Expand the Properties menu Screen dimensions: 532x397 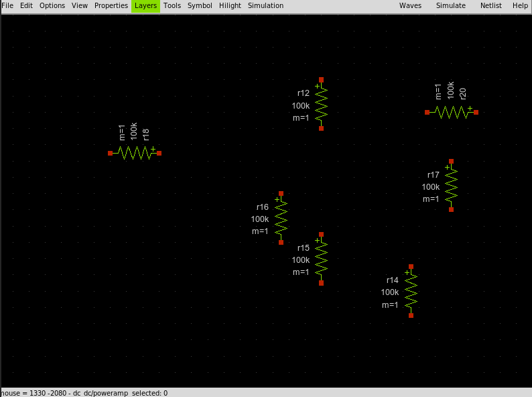point(111,5)
